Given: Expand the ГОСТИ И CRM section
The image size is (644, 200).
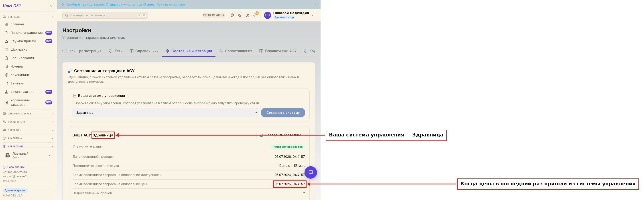Looking at the screenshot, I should pyautogui.click(x=28, y=122).
